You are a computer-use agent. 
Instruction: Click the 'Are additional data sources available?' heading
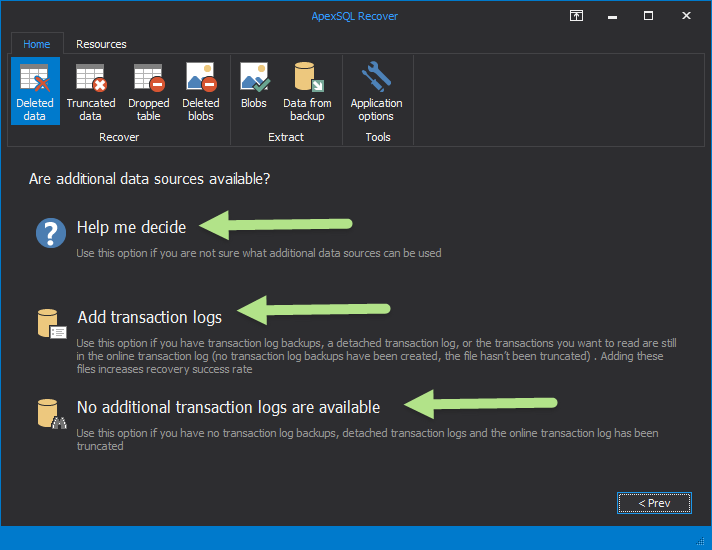pos(149,178)
